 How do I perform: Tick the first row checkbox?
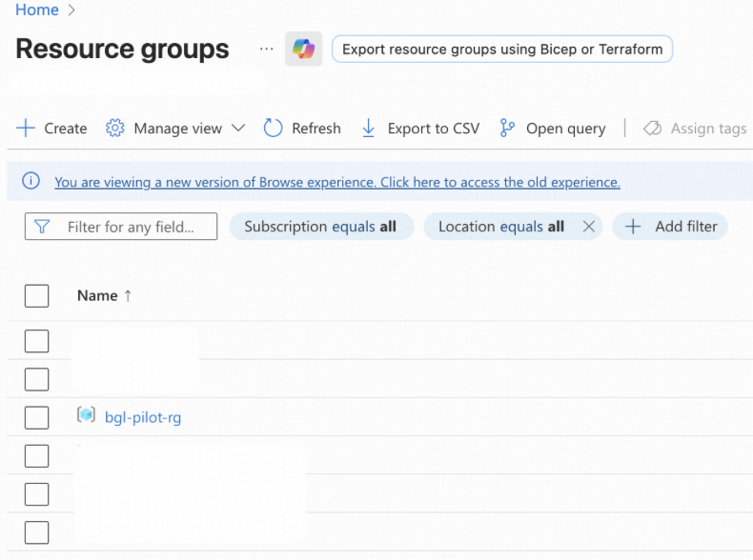click(36, 341)
